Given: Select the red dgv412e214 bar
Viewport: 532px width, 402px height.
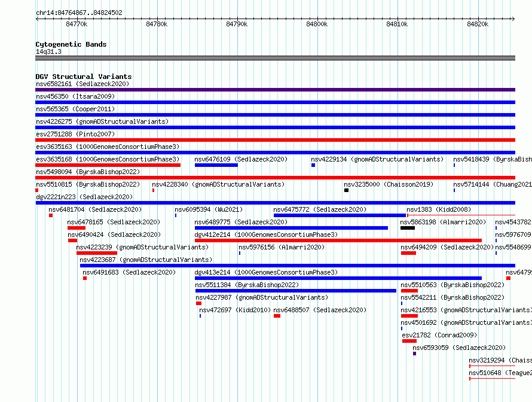Looking at the screenshot, I should pos(338,240).
